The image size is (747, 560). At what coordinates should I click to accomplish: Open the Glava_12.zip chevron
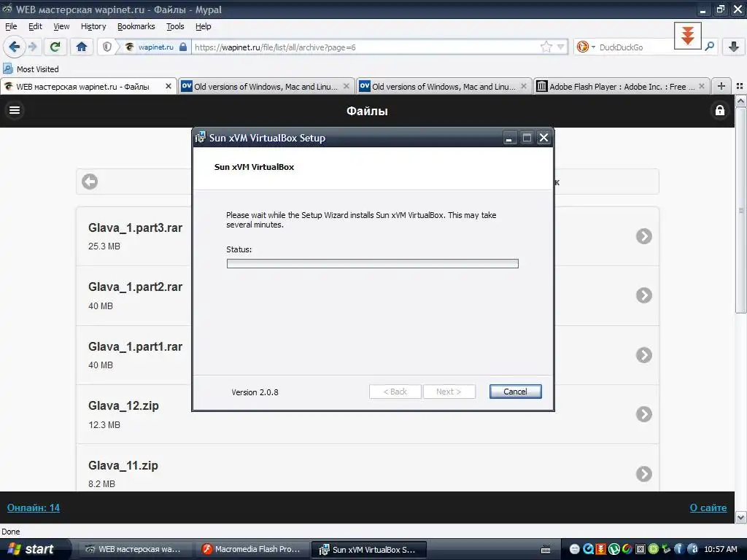(x=643, y=414)
